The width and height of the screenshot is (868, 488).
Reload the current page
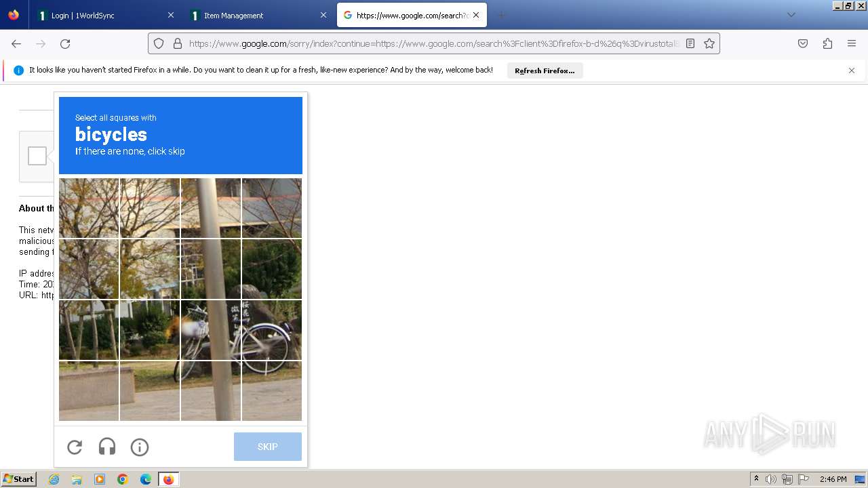click(65, 43)
